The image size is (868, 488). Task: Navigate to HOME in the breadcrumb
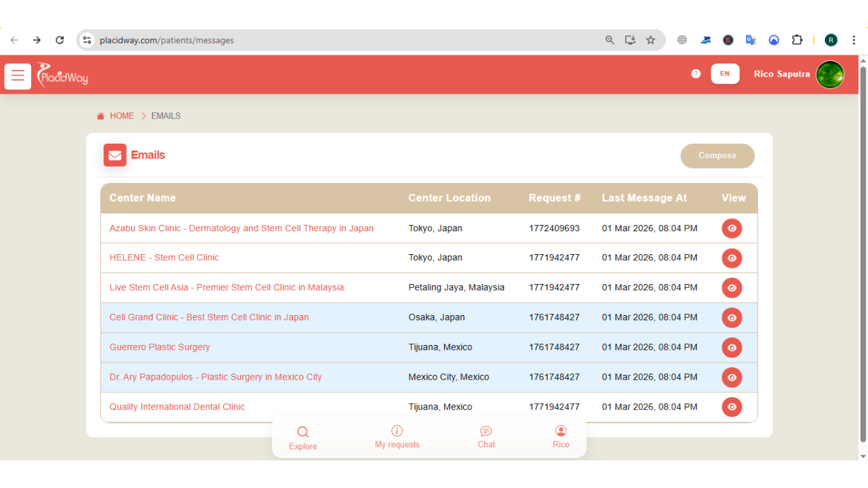pos(122,115)
